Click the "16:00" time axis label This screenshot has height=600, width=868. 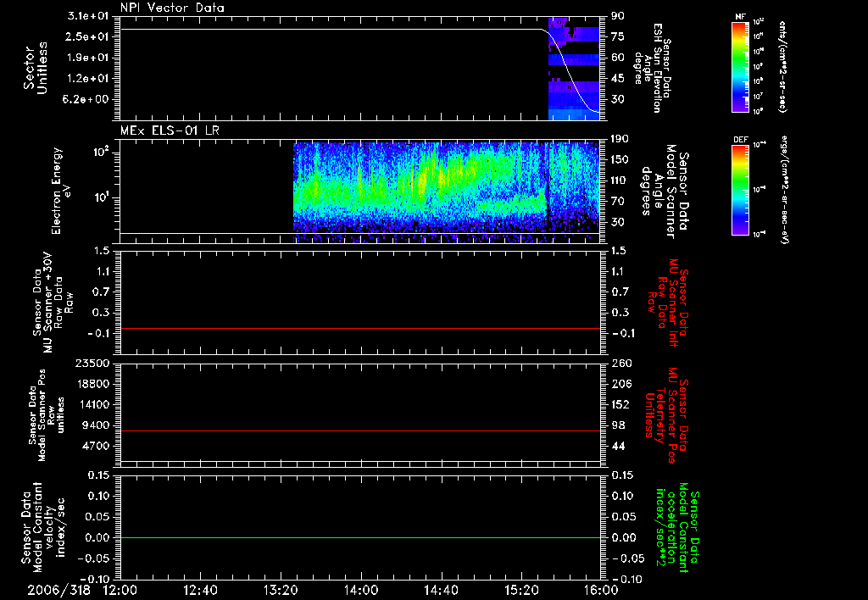[x=601, y=591]
